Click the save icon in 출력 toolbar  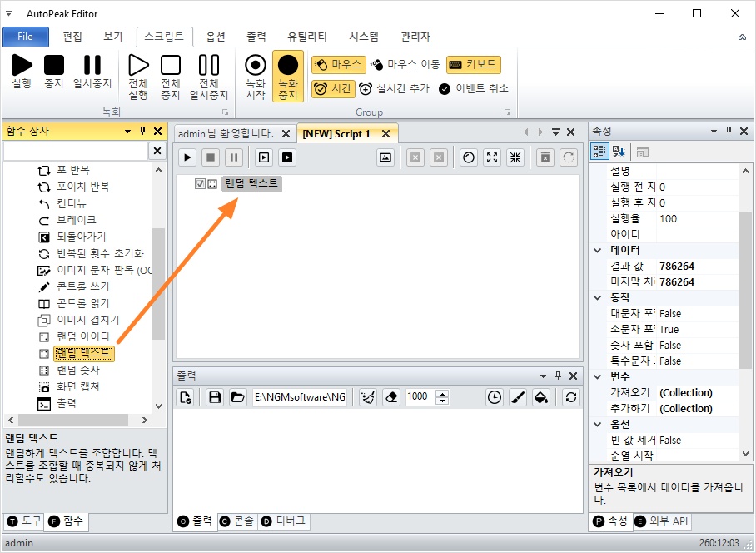[215, 397]
